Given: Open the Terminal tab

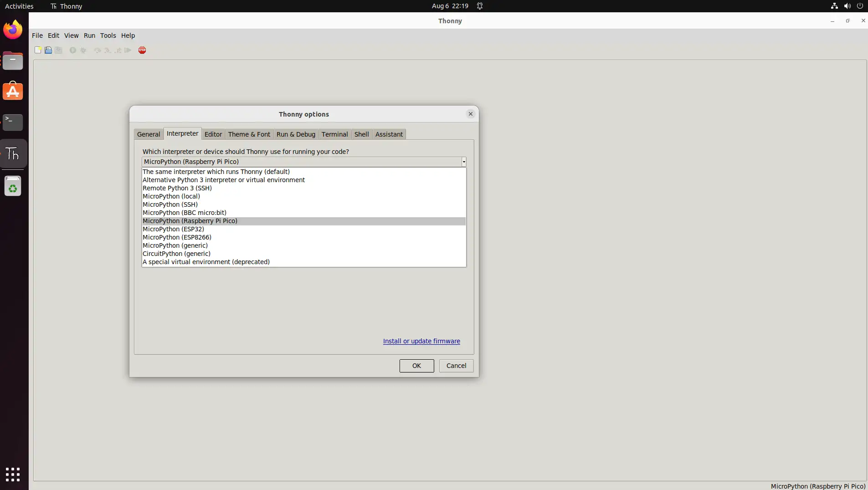Looking at the screenshot, I should click(334, 134).
